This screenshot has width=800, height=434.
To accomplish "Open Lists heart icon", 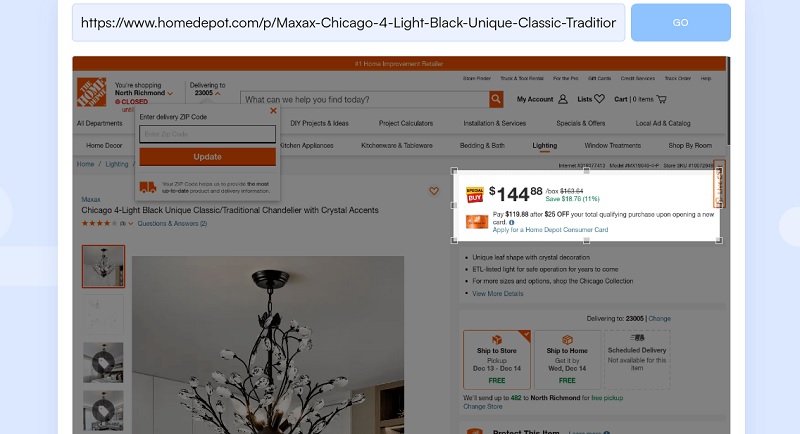I will 599,99.
